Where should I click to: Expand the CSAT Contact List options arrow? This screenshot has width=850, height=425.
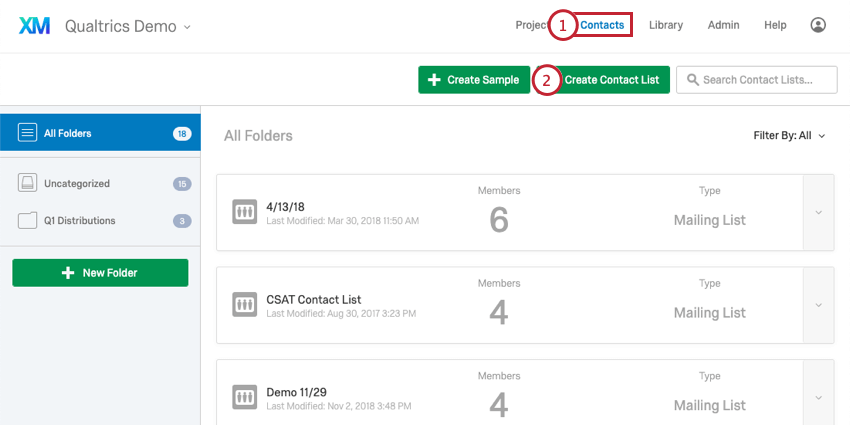819,305
